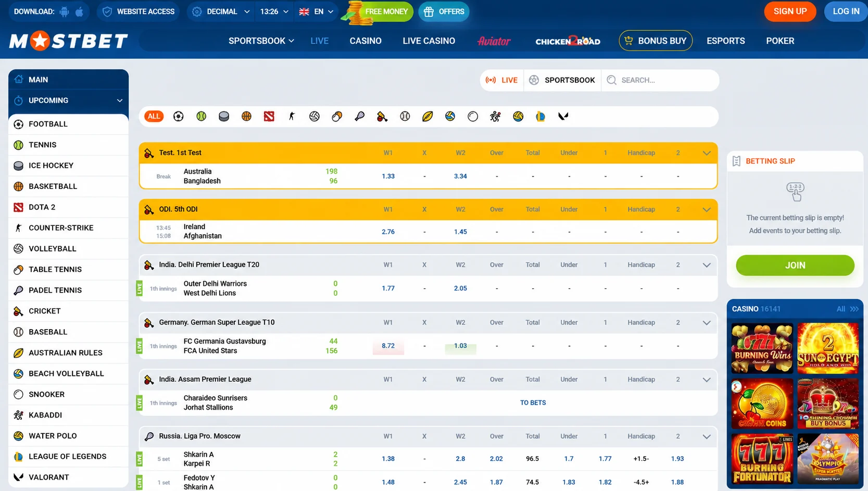Filter by cricket bat icon in sports strip
This screenshot has width=868, height=491.
tap(382, 117)
